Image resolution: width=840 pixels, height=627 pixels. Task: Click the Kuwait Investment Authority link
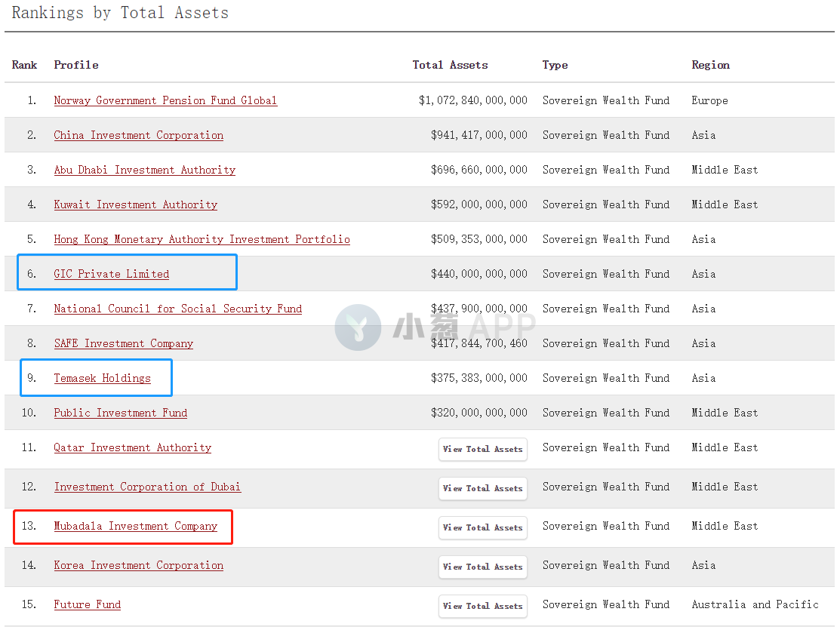(x=136, y=205)
